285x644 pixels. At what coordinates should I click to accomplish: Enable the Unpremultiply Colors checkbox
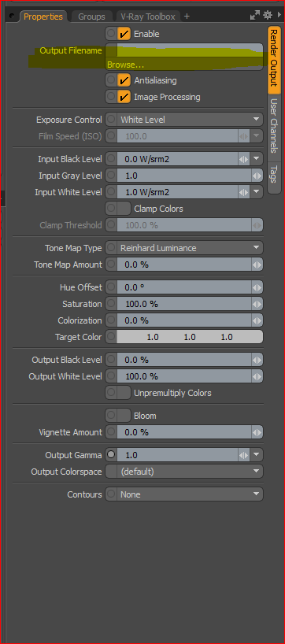click(124, 393)
